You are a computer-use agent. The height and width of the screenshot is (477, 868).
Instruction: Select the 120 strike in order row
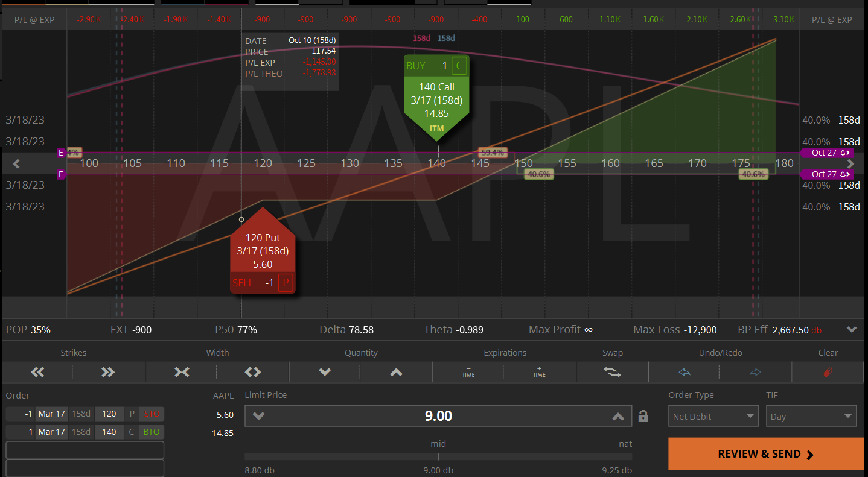point(109,414)
